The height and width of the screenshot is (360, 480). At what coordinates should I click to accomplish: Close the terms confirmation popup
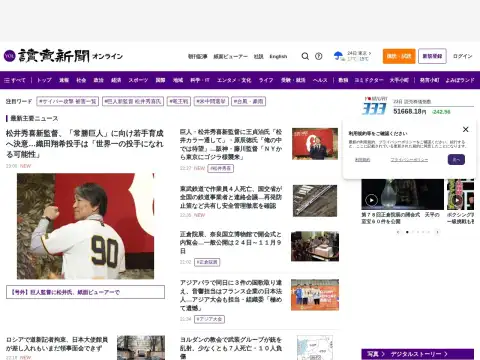click(x=466, y=129)
